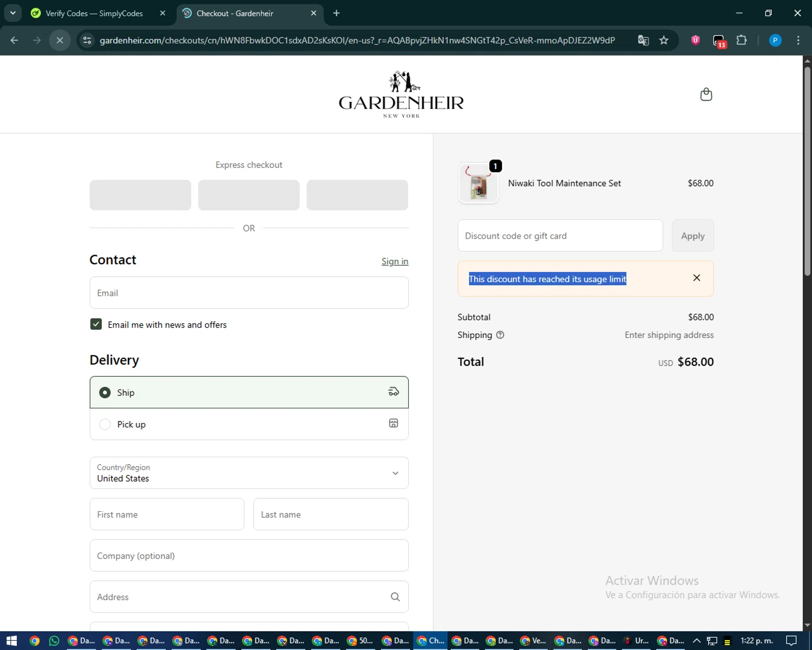This screenshot has height=650, width=812.
Task: Switch to Verify Codes — SimplyCodes tab
Action: coord(97,13)
